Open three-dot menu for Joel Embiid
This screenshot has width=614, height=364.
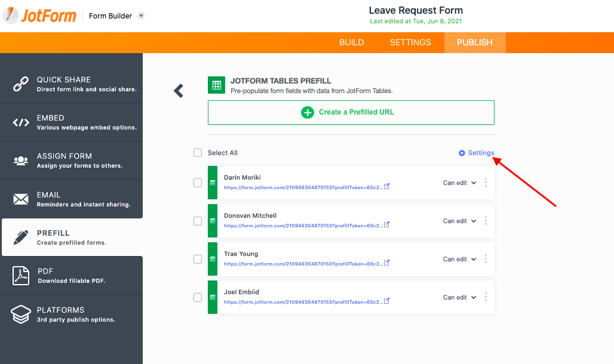pos(486,297)
